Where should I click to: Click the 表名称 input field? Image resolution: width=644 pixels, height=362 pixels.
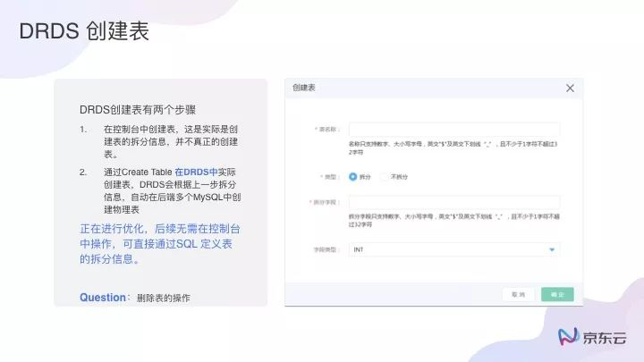tap(454, 130)
